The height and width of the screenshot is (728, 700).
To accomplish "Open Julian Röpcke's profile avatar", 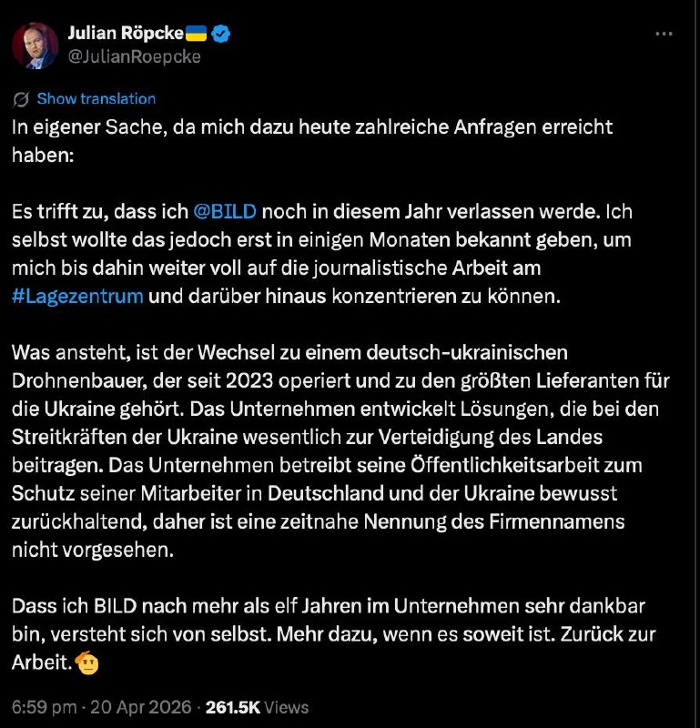I will 36,45.
